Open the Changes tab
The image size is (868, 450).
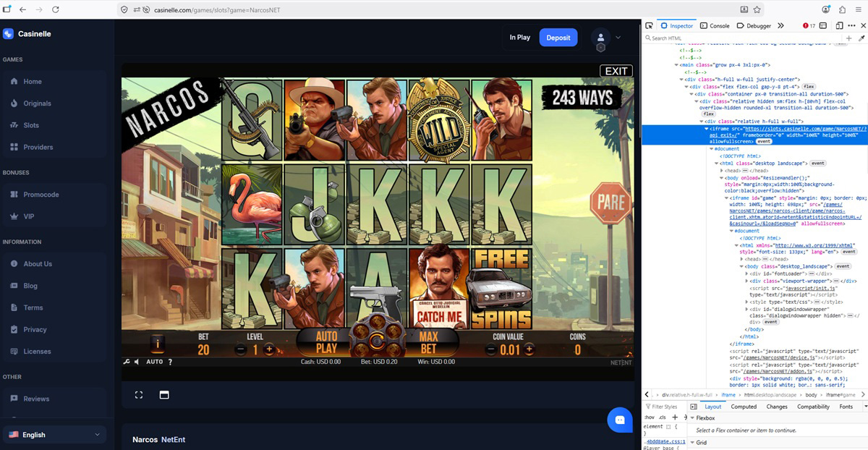tap(777, 407)
